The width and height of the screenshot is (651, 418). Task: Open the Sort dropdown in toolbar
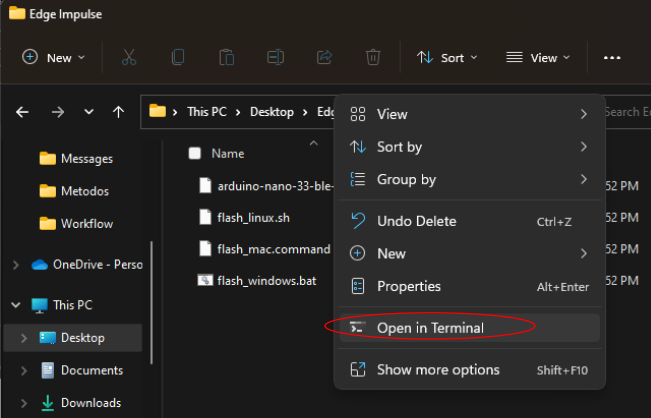(447, 57)
